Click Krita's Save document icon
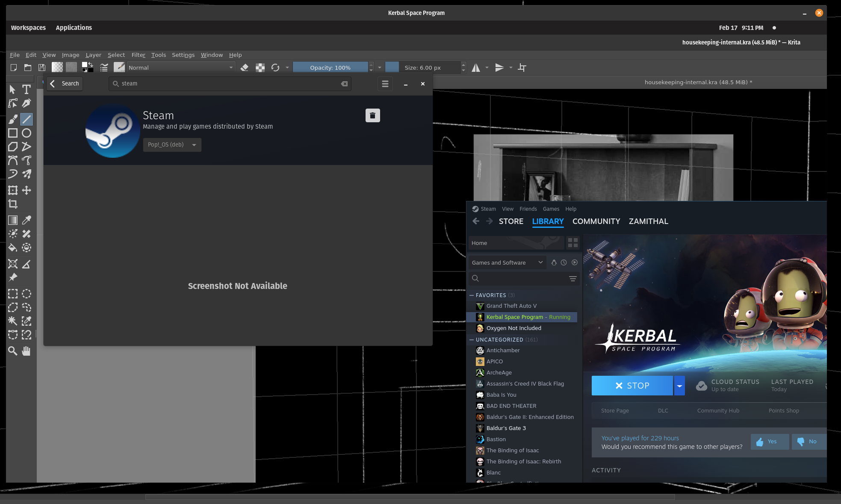Screen dimensions: 841x504 (42, 68)
